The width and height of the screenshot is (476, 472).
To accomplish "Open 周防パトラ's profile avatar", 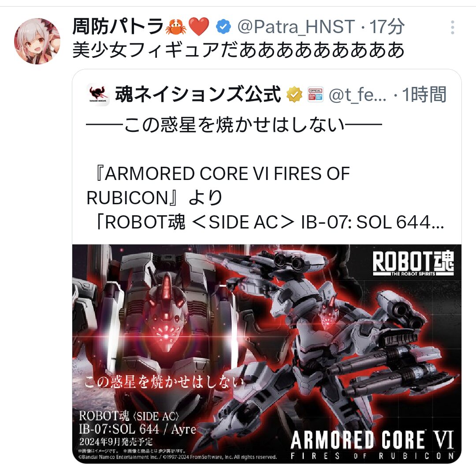I will 37,41.
